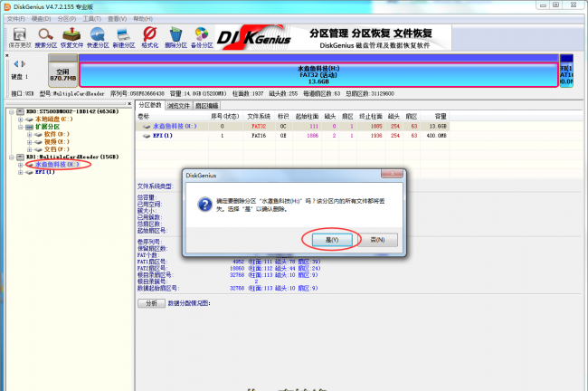Open the 工具(T) menu
This screenshot has height=391, width=588.
coord(92,19)
